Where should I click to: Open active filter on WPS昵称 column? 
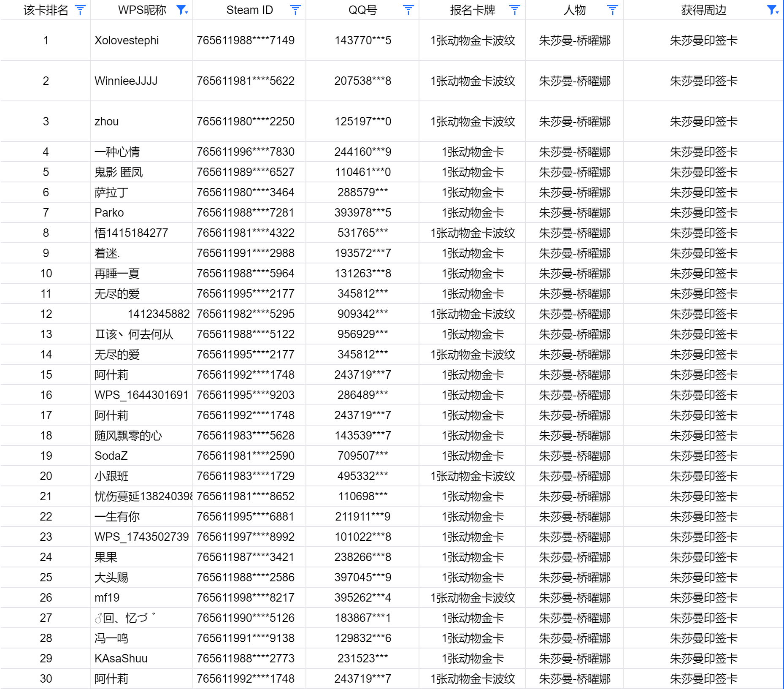tap(182, 10)
